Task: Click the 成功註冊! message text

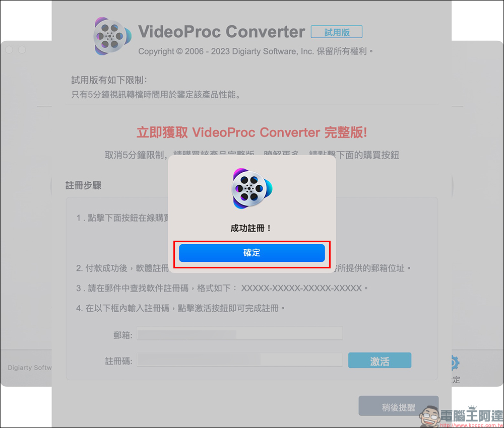Action: pyautogui.click(x=251, y=228)
